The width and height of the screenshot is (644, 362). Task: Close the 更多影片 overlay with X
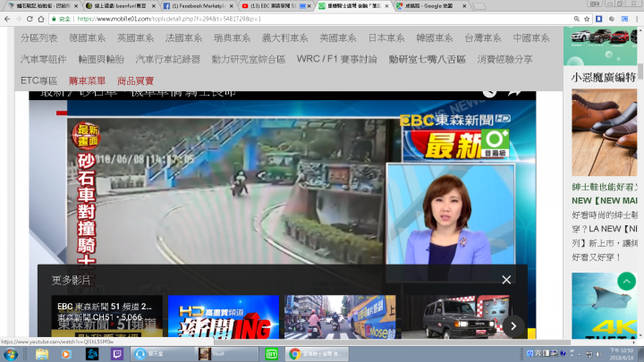tap(506, 280)
